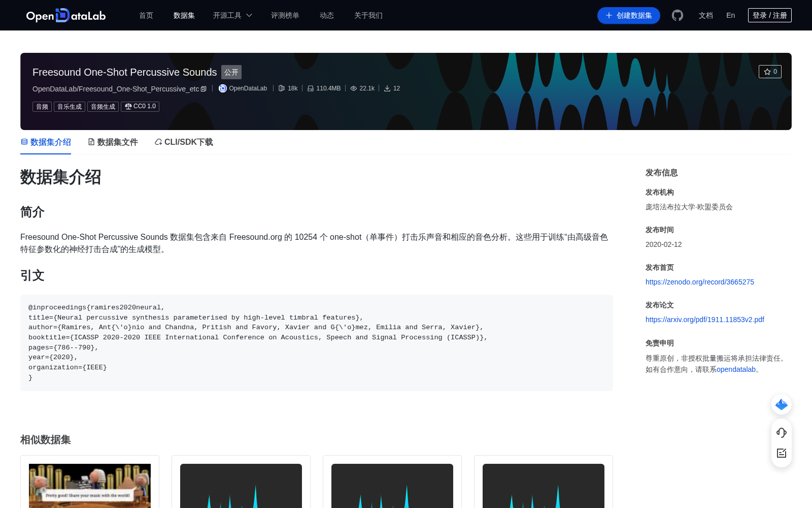This screenshot has width=812, height=508.
Task: Click the publisher 庞培法布拉大学·欧盟委员会 text
Action: [x=689, y=207]
